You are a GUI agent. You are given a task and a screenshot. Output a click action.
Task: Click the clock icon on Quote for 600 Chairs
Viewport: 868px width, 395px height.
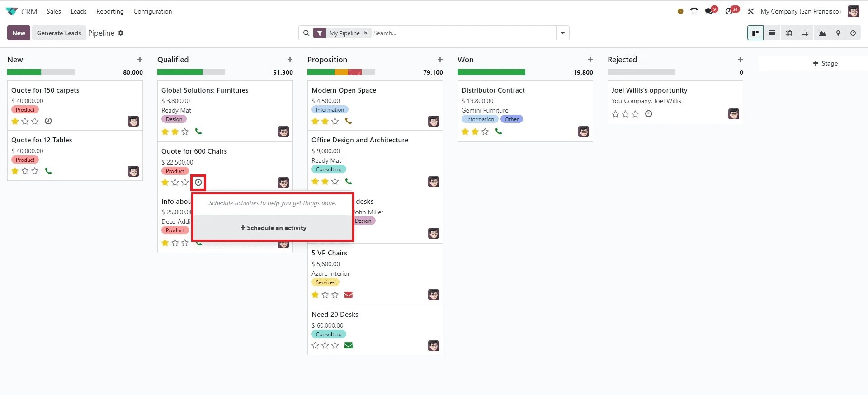click(198, 183)
